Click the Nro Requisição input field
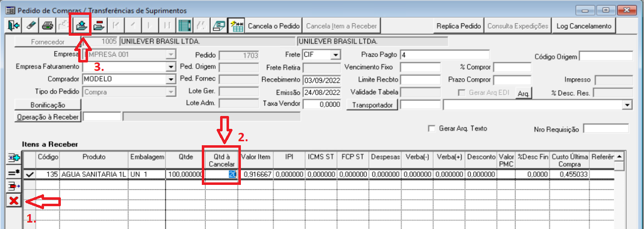 (606, 129)
